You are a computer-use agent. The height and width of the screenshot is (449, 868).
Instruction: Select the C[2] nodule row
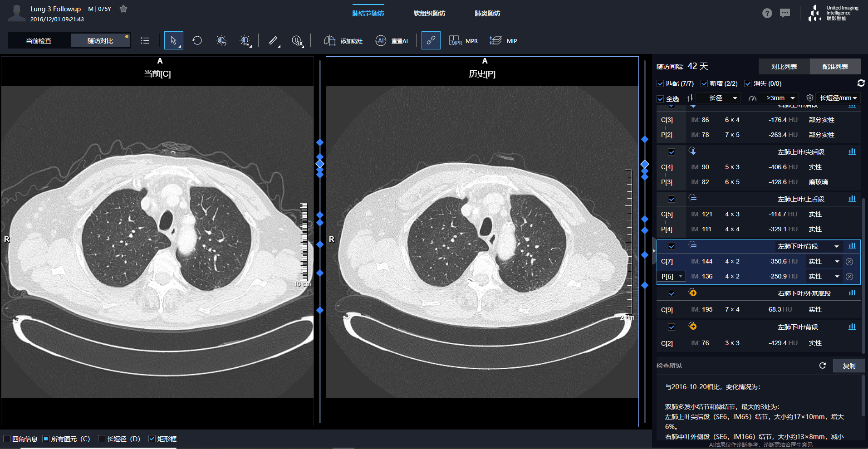(x=758, y=343)
